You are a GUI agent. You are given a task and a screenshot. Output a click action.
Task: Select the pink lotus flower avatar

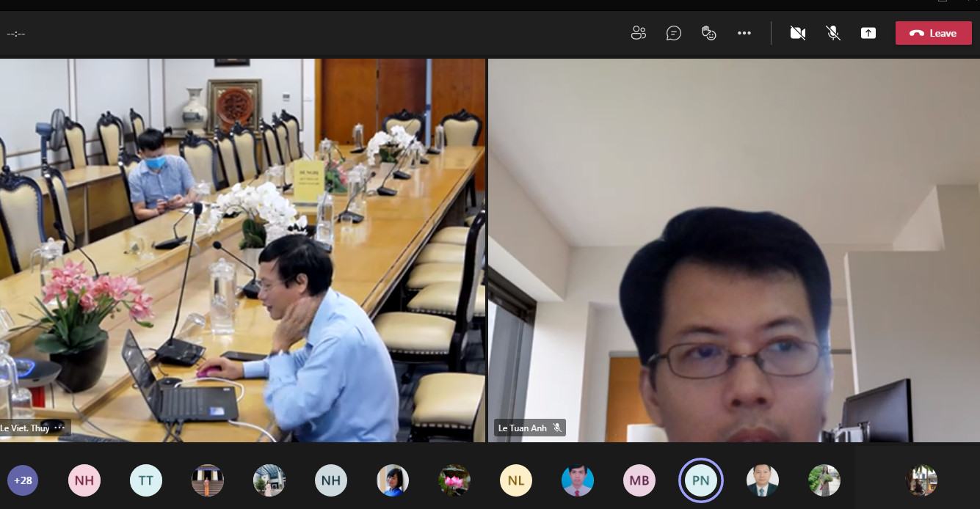click(454, 481)
